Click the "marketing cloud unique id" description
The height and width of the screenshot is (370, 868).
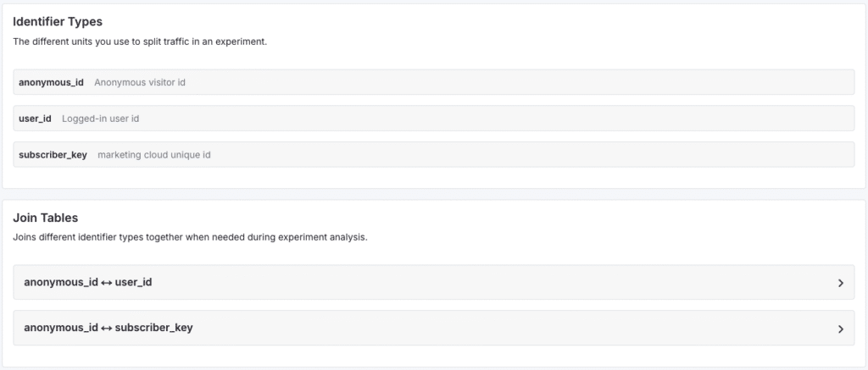[x=153, y=155]
